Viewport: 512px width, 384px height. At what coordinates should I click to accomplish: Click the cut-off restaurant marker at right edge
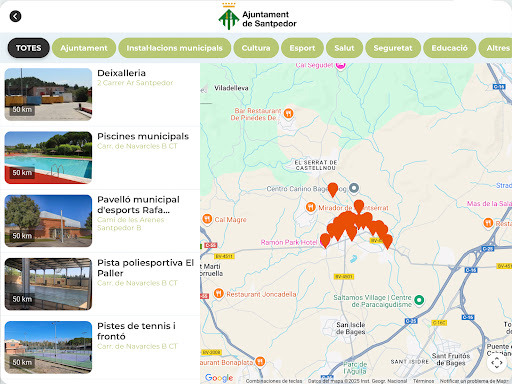(x=488, y=223)
